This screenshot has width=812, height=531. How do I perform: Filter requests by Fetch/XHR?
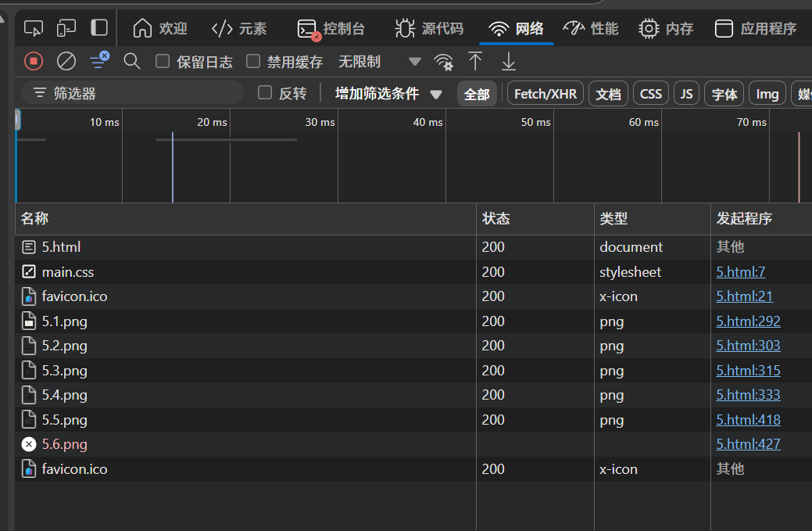(545, 94)
